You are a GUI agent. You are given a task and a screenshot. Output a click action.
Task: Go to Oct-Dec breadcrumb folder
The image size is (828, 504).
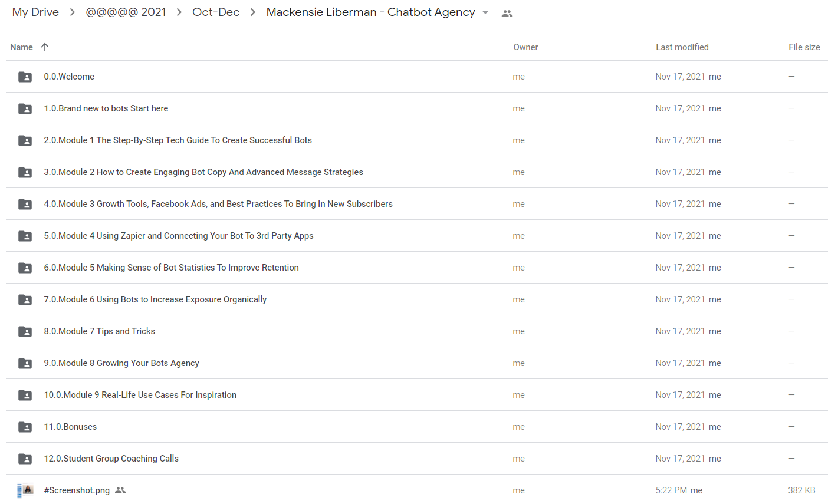[x=216, y=12]
